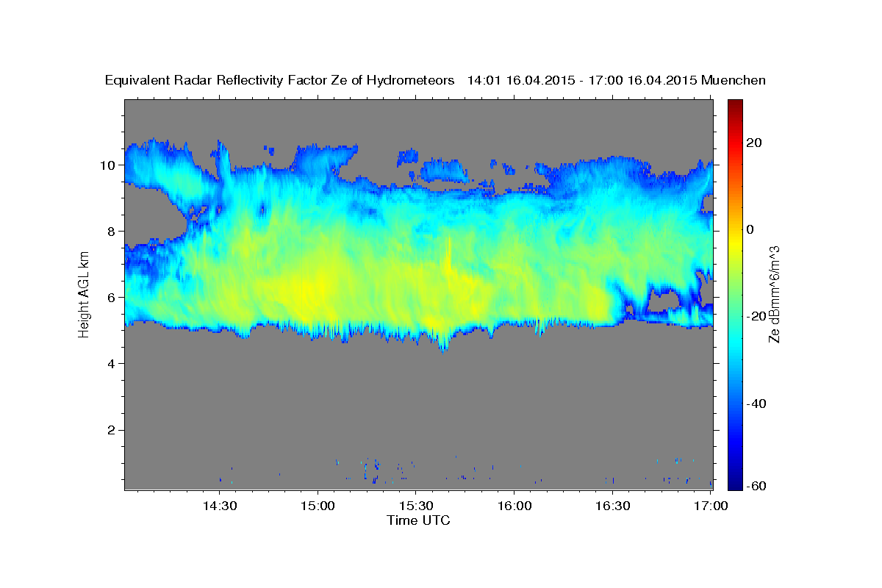Click the '16:00' time tick label
The height and width of the screenshot is (588, 882).
pos(514,506)
